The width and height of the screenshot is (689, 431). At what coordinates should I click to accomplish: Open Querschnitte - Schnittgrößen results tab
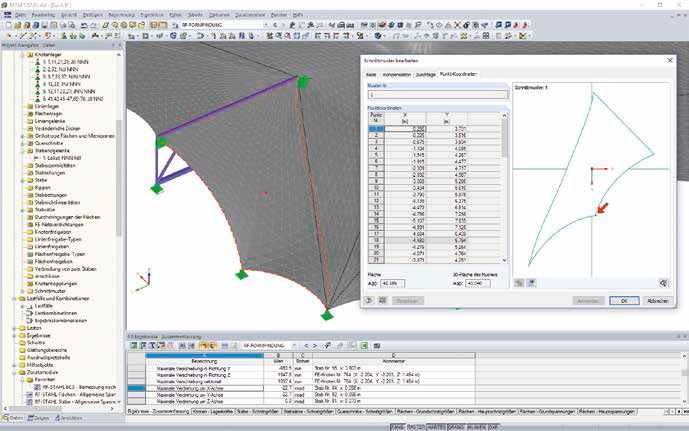pyautogui.click(x=365, y=412)
